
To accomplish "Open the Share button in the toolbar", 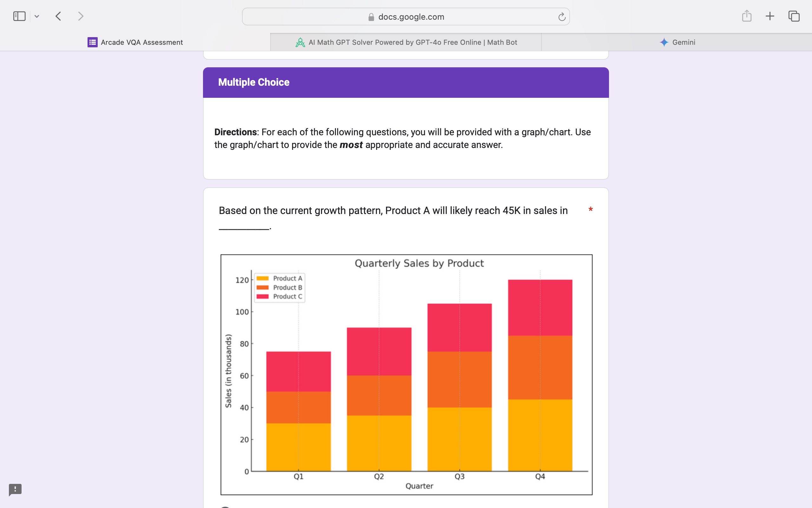I will coord(747,16).
